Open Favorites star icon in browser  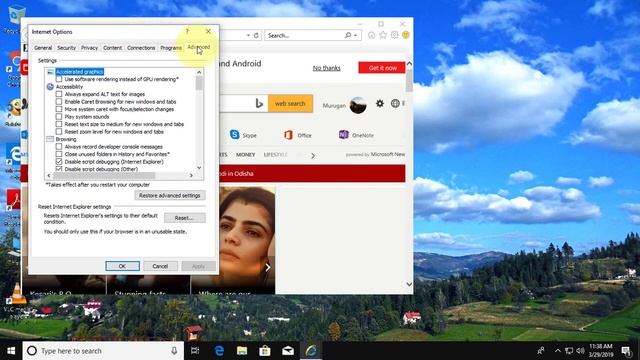pos(383,35)
